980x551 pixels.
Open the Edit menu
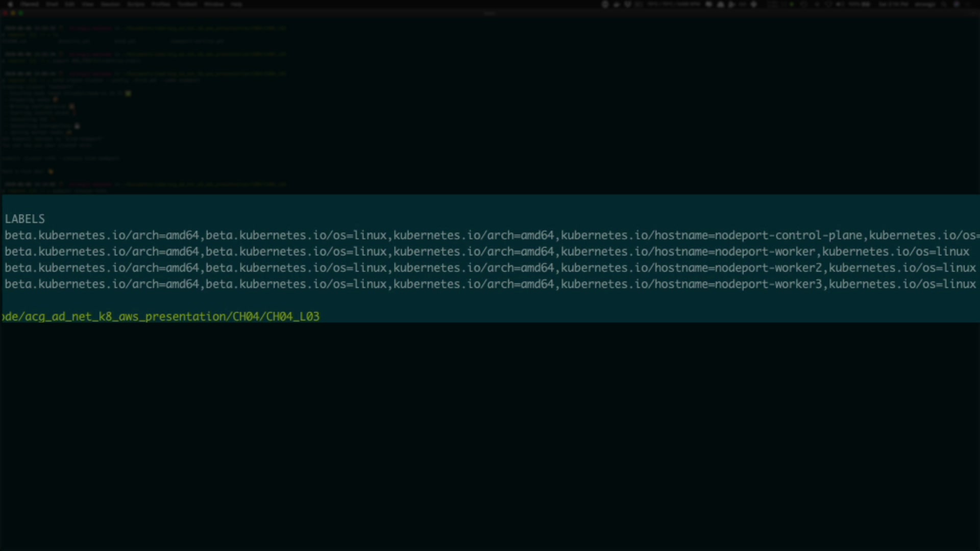tap(69, 4)
